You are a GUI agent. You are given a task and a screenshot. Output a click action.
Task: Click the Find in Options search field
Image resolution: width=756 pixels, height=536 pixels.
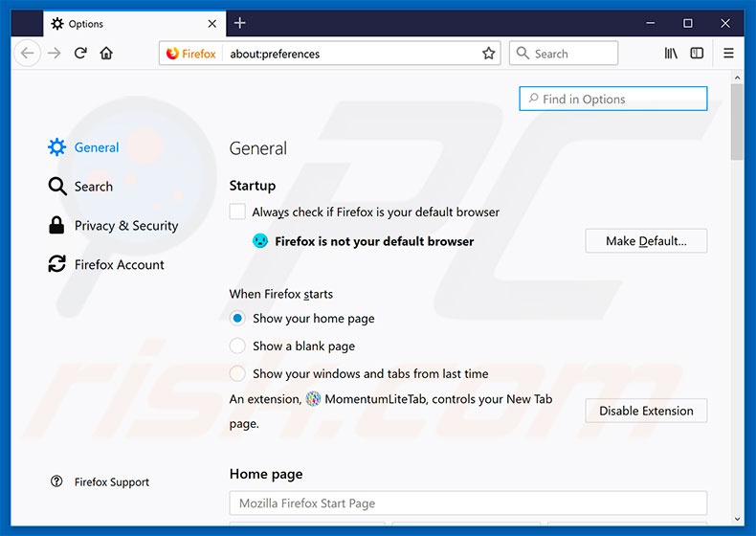613,99
